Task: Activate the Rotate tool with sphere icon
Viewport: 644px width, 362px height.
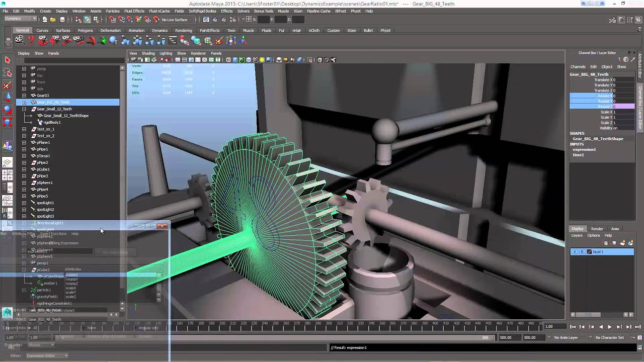Action: pyautogui.click(x=7, y=110)
